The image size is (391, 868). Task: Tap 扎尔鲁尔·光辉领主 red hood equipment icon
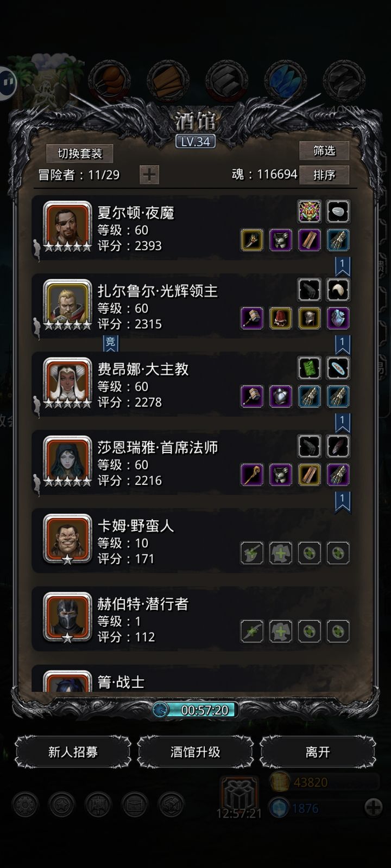click(281, 318)
